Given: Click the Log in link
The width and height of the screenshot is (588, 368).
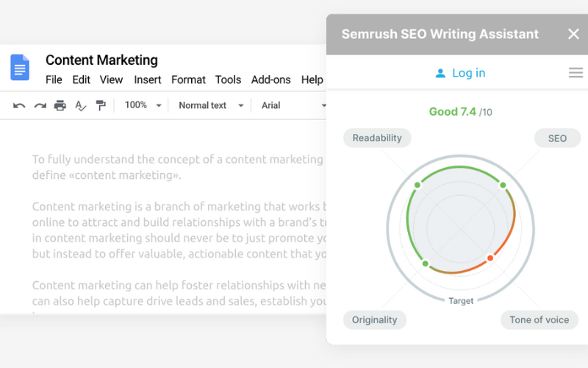Looking at the screenshot, I should (460, 73).
